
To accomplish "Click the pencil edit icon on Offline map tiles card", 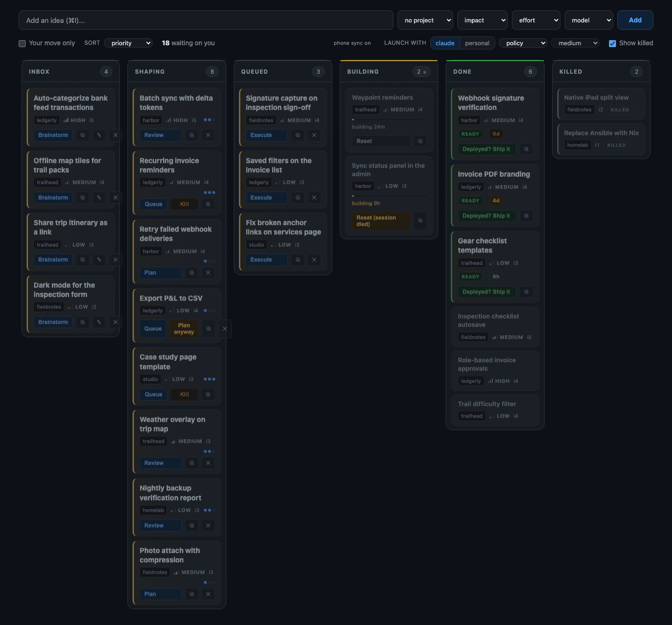I will [99, 198].
